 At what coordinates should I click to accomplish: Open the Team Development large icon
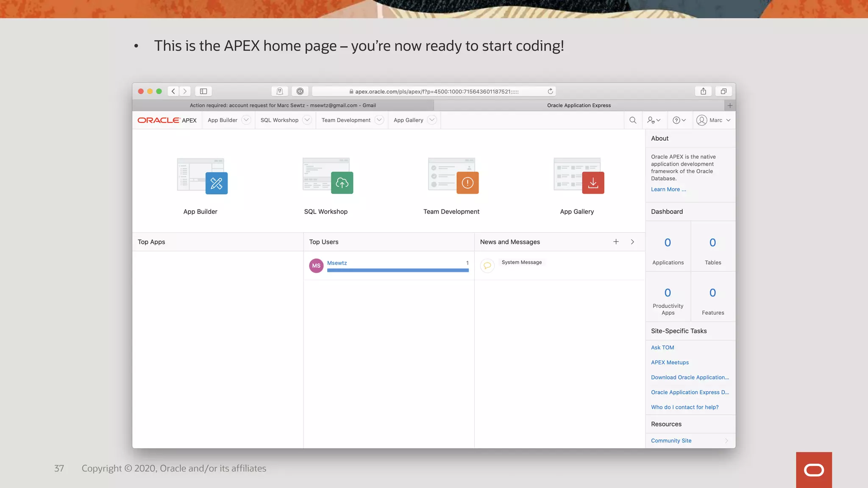point(453,176)
